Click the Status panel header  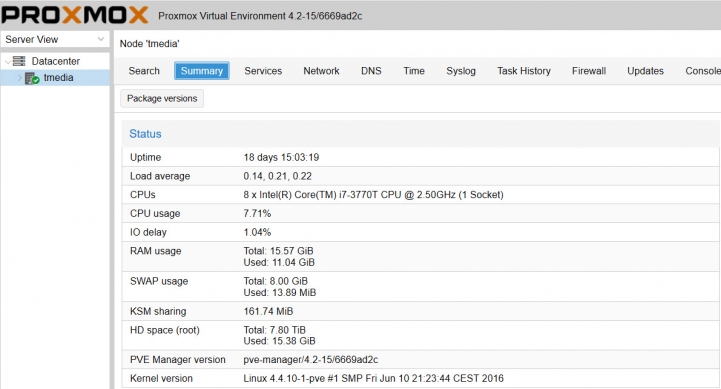point(420,134)
